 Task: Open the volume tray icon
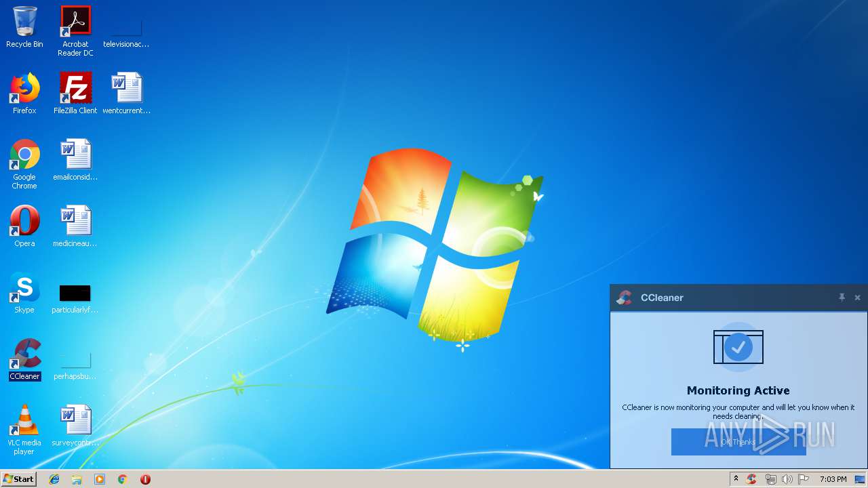point(787,479)
